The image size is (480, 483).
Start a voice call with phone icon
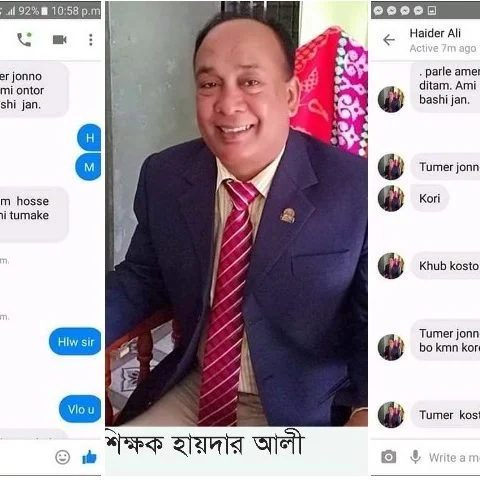24,40
